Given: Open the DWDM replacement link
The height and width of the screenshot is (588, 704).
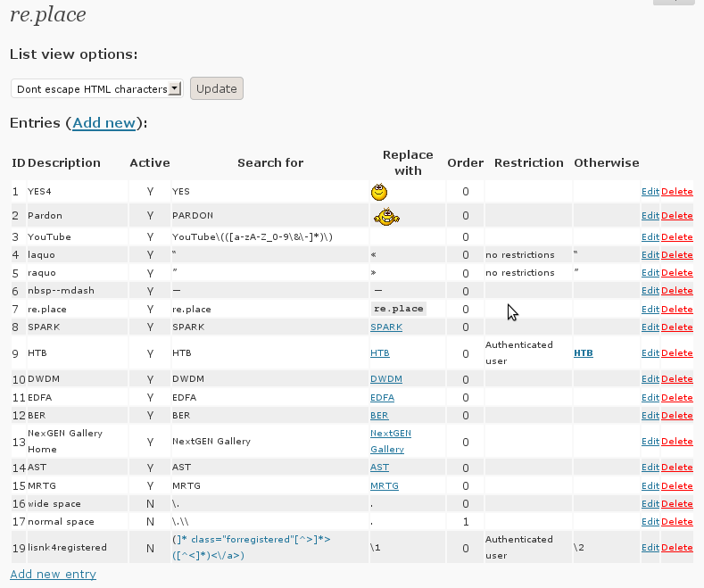Looking at the screenshot, I should click(x=385, y=379).
